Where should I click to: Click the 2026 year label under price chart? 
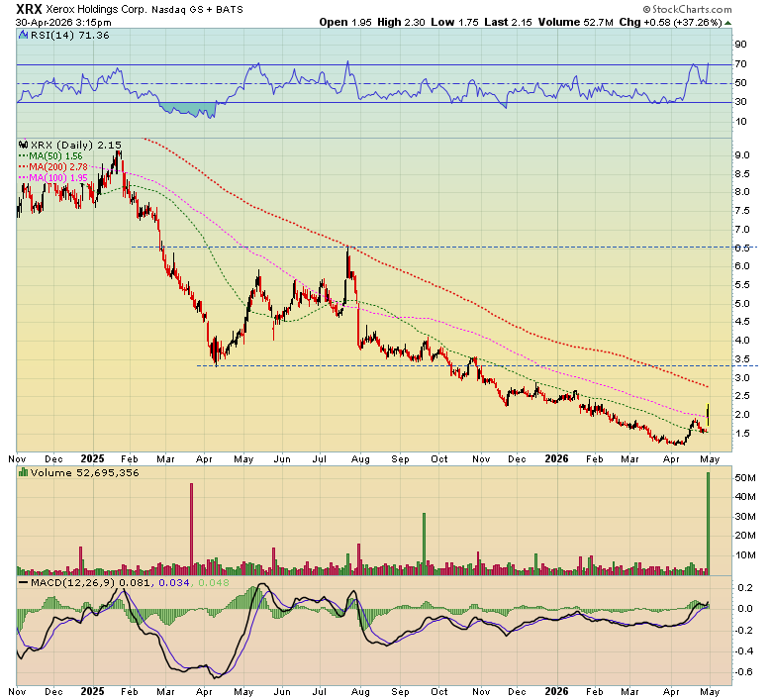click(556, 458)
